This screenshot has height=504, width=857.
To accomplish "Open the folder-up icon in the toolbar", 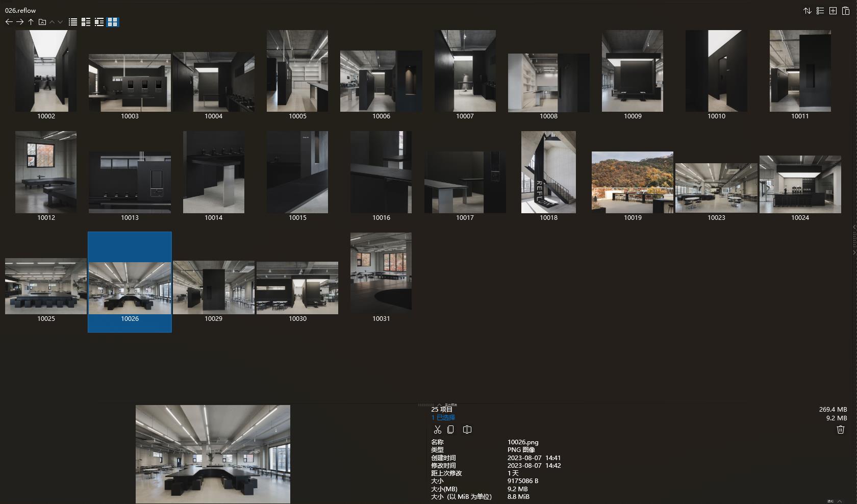I will point(43,22).
